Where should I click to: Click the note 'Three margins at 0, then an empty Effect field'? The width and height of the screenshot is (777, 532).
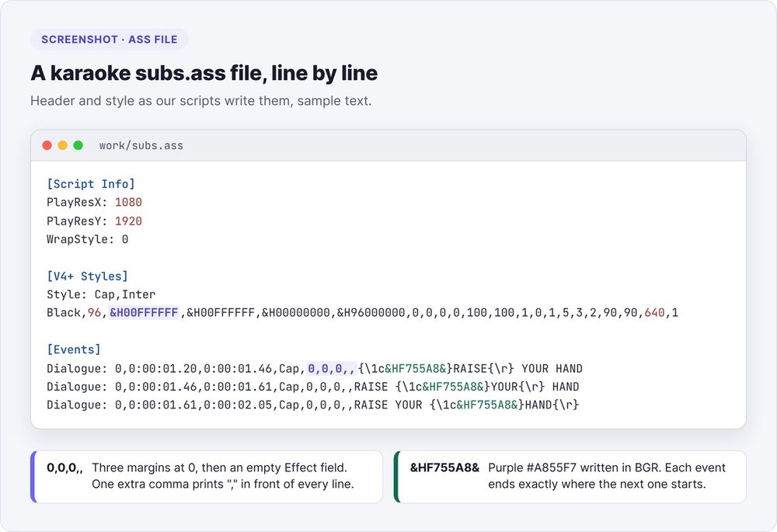pos(220,468)
